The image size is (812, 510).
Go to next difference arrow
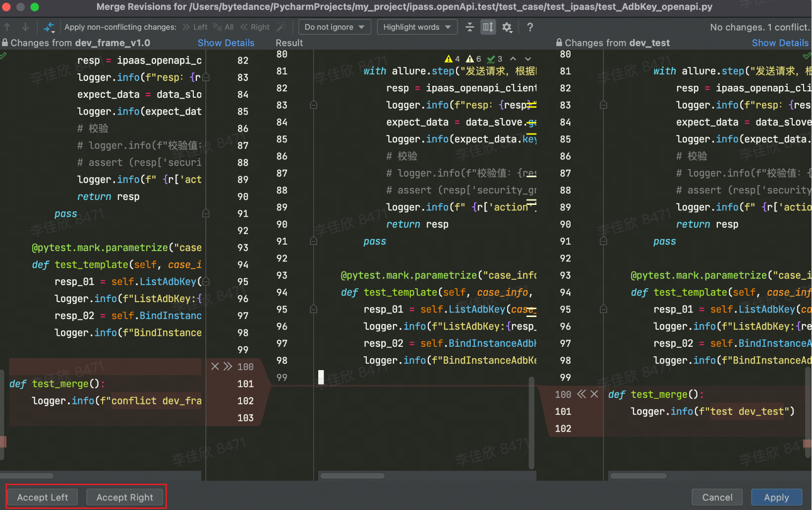point(25,27)
